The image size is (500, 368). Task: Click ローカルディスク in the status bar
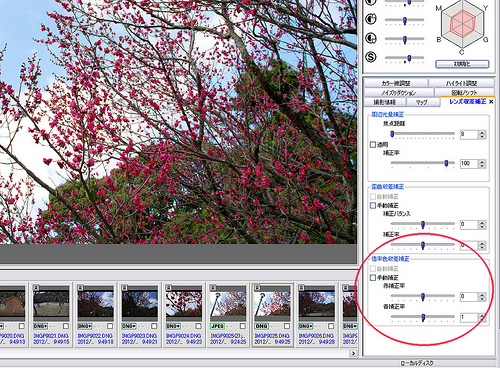point(417,363)
